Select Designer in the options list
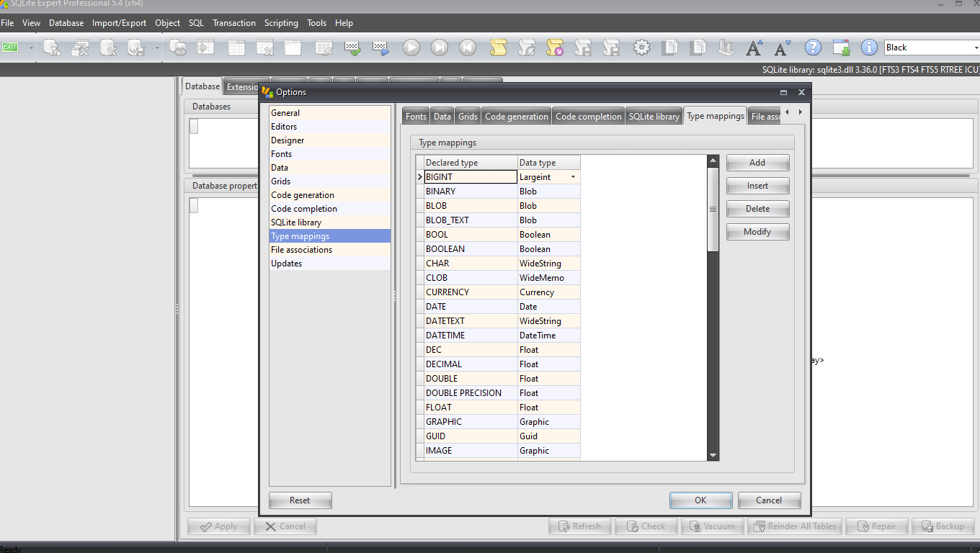The width and height of the screenshot is (980, 553). [330, 140]
